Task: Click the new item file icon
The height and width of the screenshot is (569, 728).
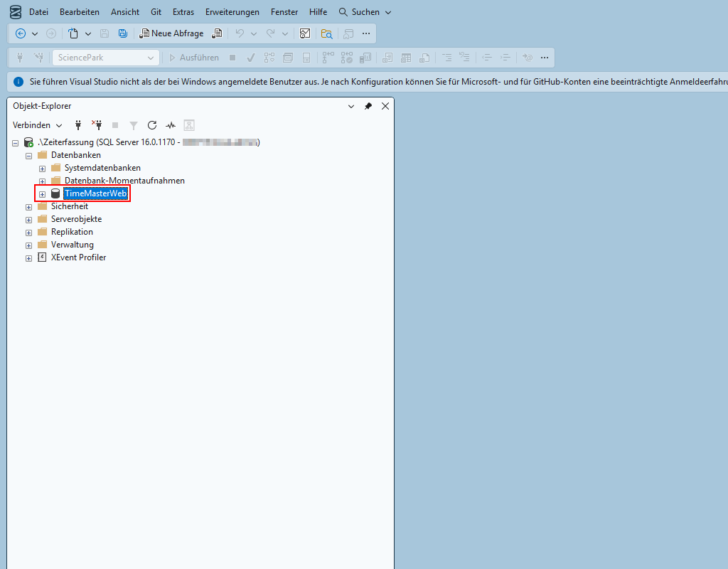Action: pos(73,33)
